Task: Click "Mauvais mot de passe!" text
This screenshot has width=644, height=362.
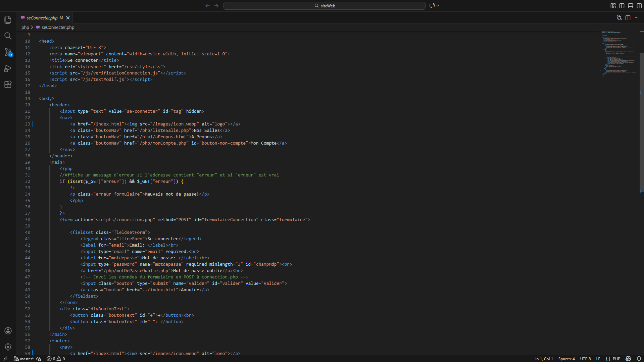Action: tap(172, 194)
